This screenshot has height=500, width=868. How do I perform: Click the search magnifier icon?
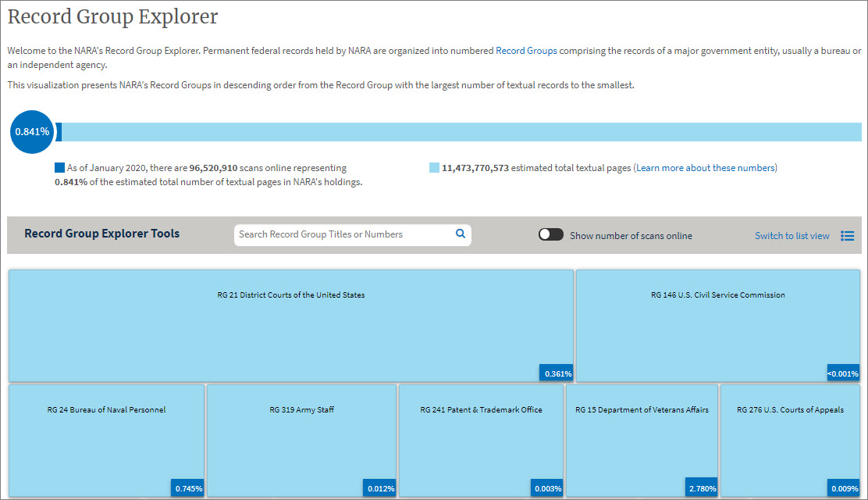coord(461,234)
